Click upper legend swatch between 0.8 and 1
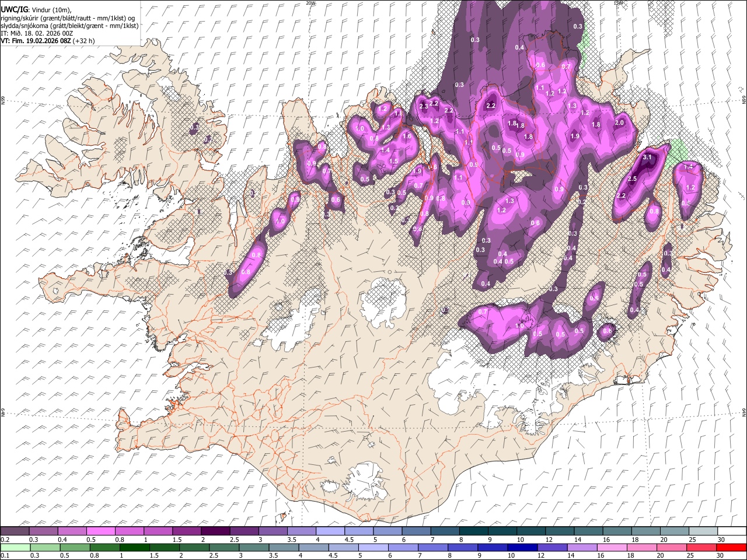 point(129,531)
